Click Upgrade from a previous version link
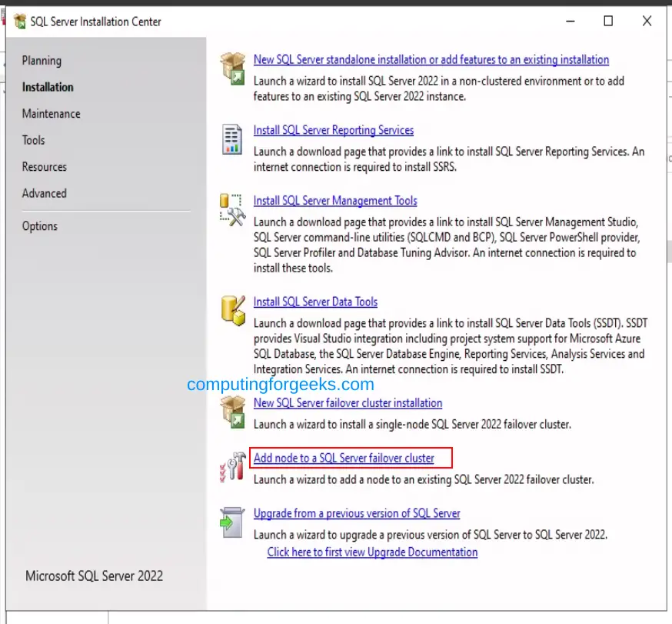672x624 pixels. tap(357, 513)
